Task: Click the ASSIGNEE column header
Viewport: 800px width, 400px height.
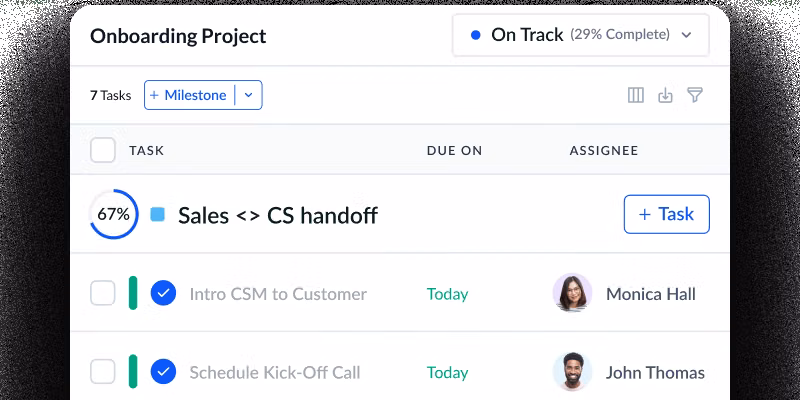Action: pos(603,151)
